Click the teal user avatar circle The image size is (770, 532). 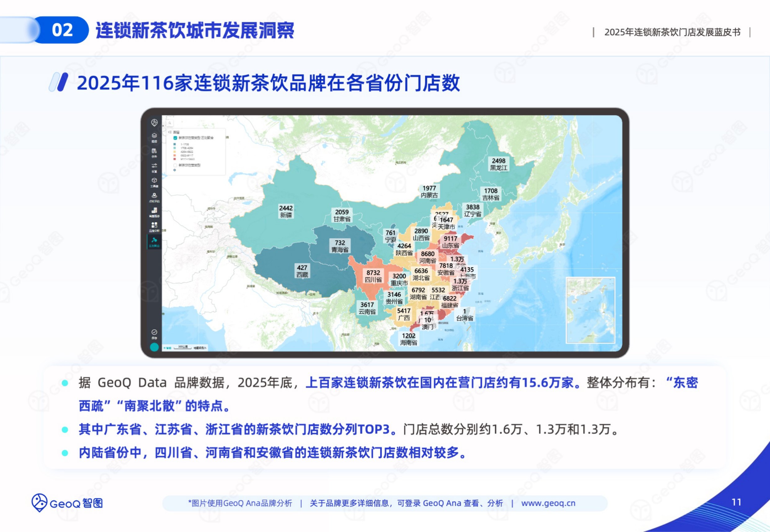(x=154, y=347)
